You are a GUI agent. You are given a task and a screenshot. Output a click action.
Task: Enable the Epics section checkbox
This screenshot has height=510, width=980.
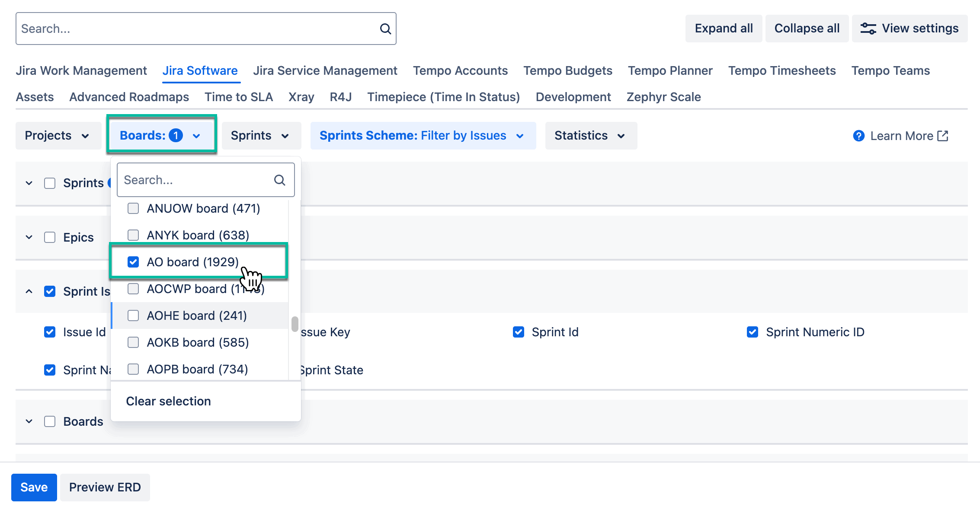pyautogui.click(x=50, y=237)
